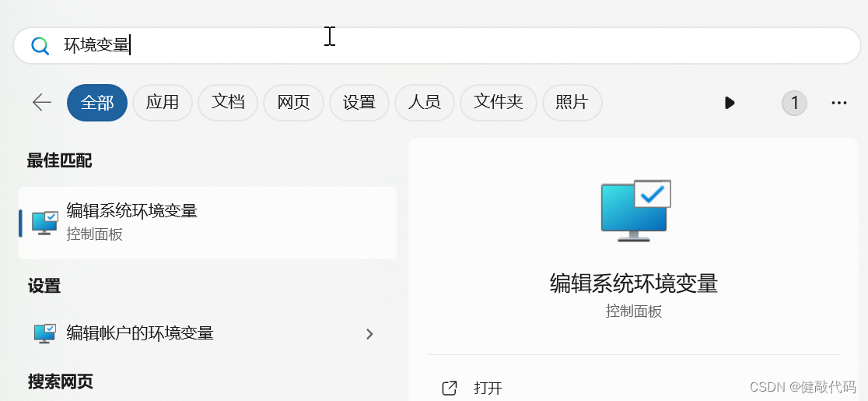Switch to the 人员 filter tab
This screenshot has height=401, width=868.
[424, 103]
